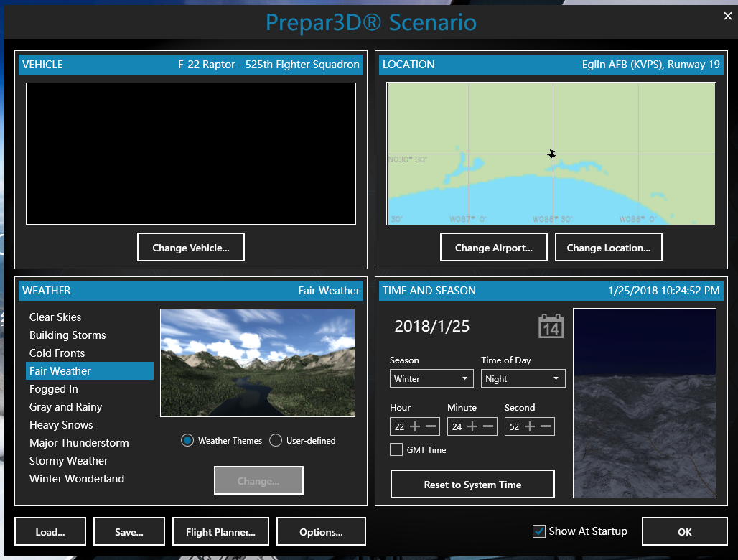Open the Flight Planner
Image resolution: width=738 pixels, height=560 pixels.
coord(220,532)
